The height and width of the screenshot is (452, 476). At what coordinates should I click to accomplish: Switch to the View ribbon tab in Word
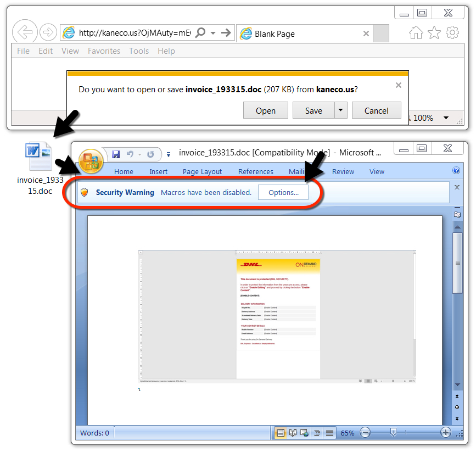(377, 171)
